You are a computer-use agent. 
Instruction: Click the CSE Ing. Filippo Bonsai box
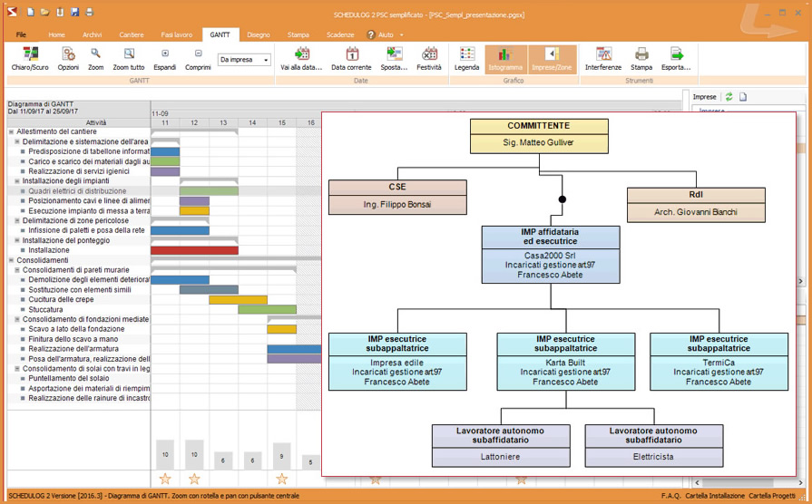pos(397,197)
